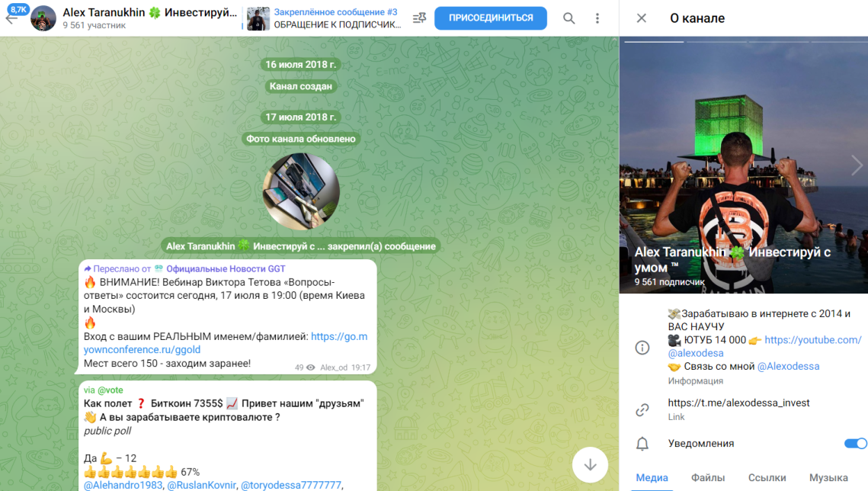The image size is (868, 491).
Task: Open the main profile photo in info panel
Action: coord(744,165)
